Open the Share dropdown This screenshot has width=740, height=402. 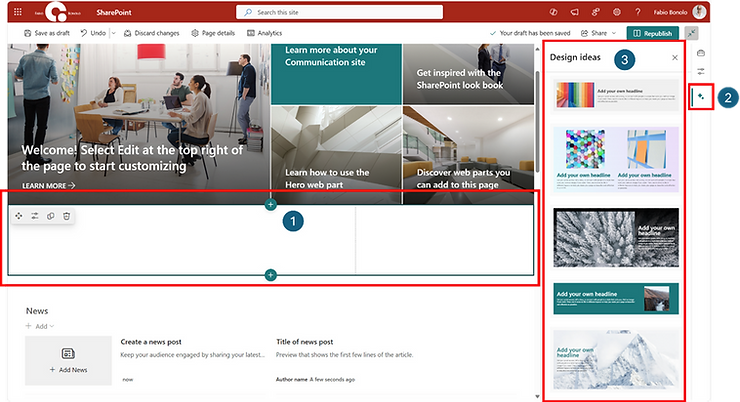click(x=598, y=33)
